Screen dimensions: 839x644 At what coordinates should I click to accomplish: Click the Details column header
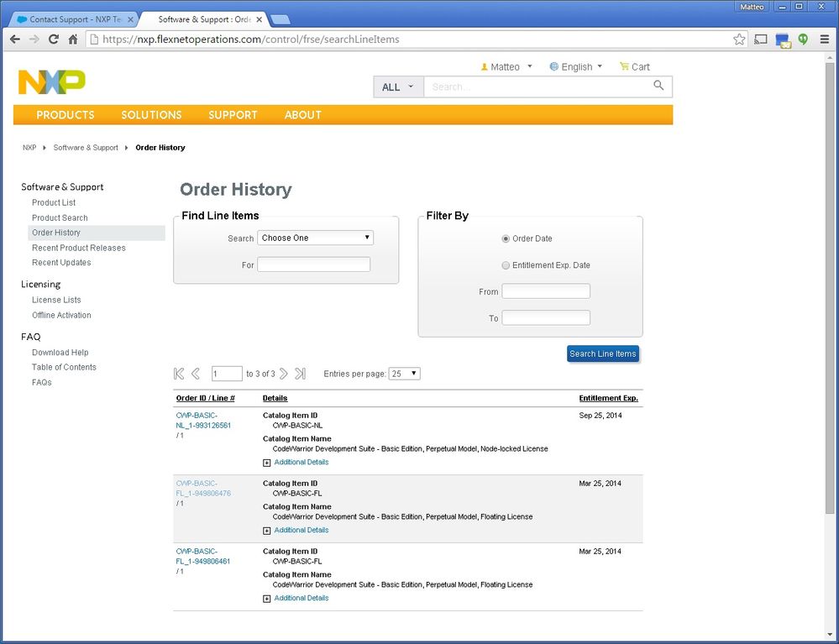[275, 398]
